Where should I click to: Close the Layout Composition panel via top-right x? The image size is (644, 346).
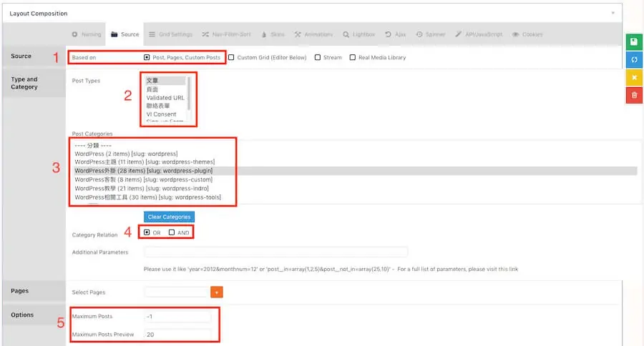tap(613, 13)
